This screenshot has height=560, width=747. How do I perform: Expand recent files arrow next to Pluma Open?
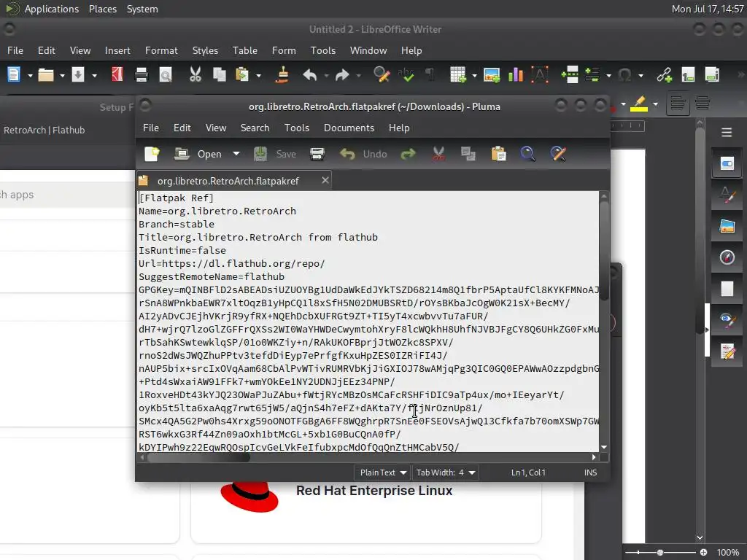[x=236, y=154]
